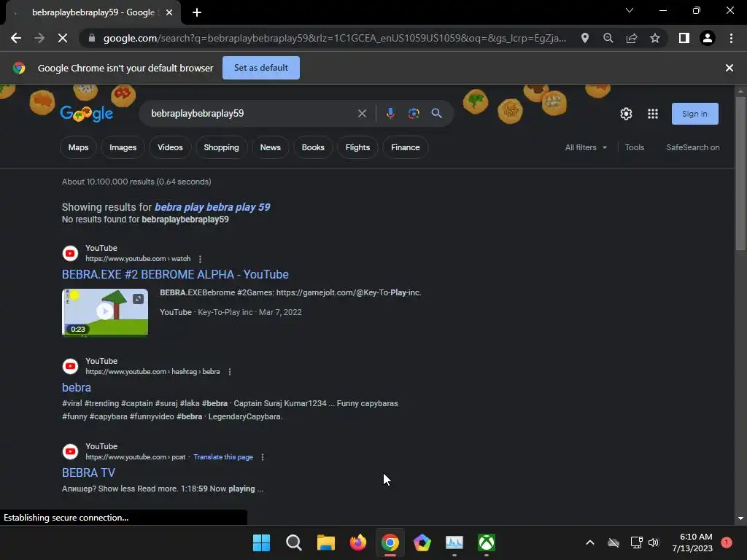Open more options for bebra hashtag result
Screen dimensions: 747x560
point(230,372)
